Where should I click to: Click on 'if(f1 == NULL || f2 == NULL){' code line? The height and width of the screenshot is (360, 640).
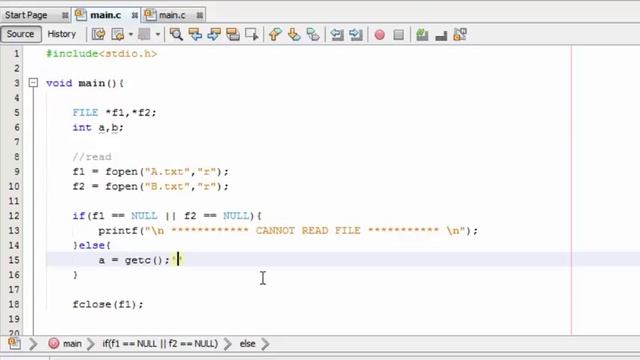tap(167, 216)
